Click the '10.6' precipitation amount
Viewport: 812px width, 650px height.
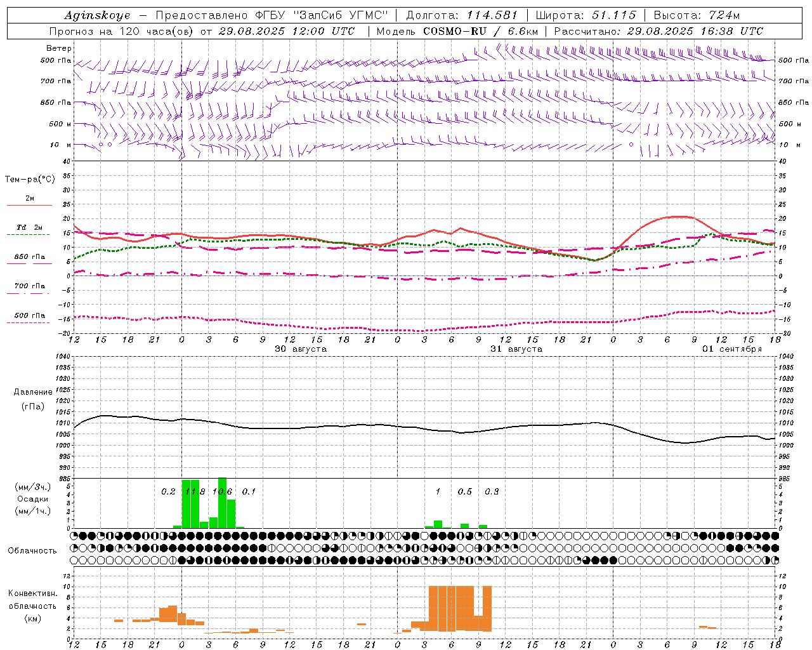coord(222,492)
